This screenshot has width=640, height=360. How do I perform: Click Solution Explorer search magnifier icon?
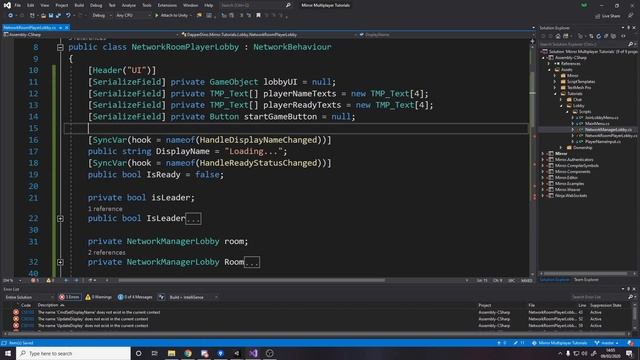coord(631,44)
